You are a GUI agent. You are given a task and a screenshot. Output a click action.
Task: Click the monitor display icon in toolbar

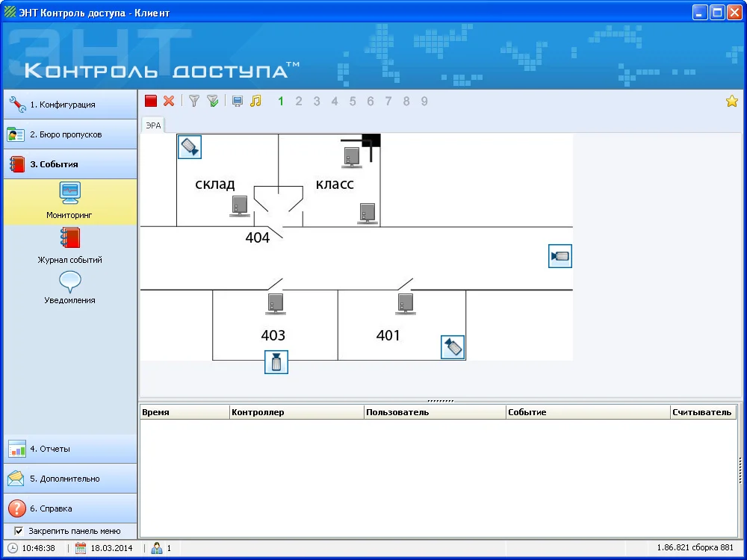click(238, 101)
